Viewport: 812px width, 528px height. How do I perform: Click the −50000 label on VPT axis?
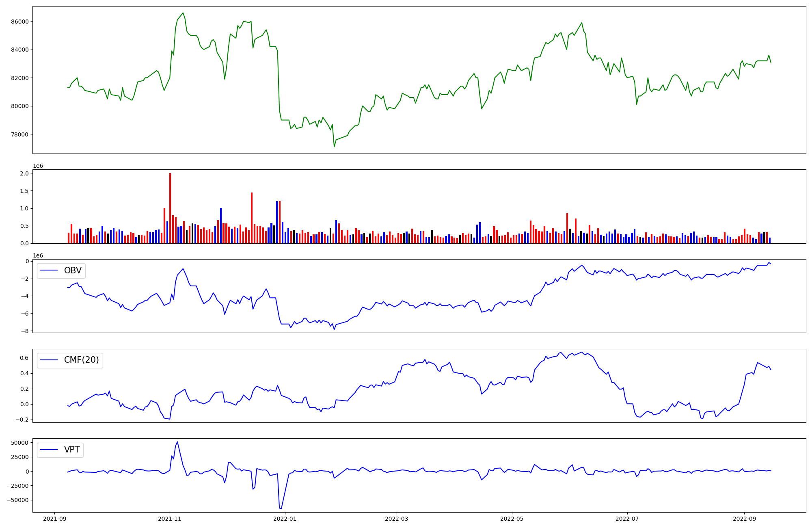(x=17, y=500)
